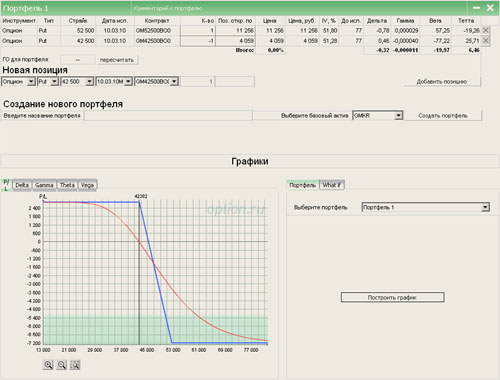Minimize the Портфель 1 panel
500x380 pixels.
[477, 8]
